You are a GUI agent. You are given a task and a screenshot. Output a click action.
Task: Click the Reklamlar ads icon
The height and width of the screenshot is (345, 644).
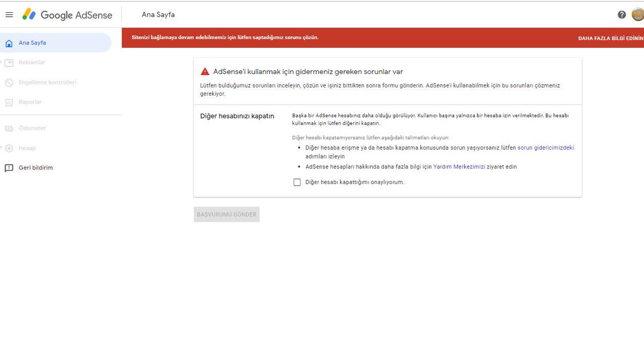(9, 63)
